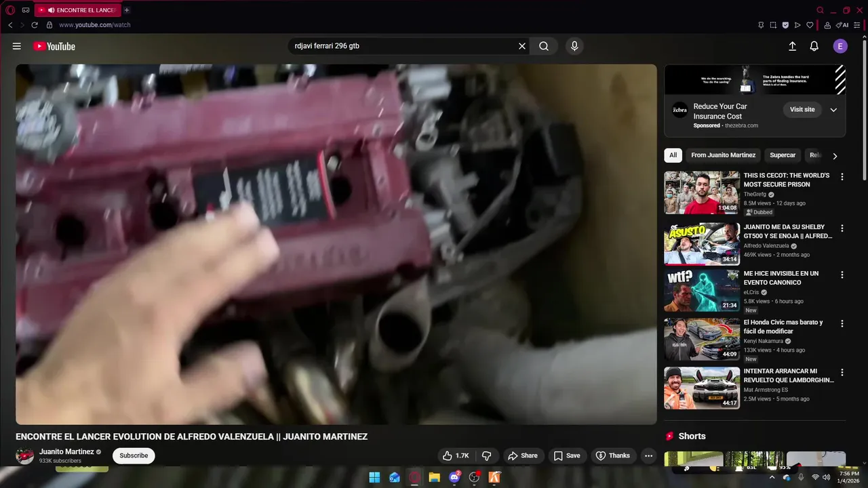Reload the current page
Viewport: 868px width, 488px height.
(x=35, y=25)
